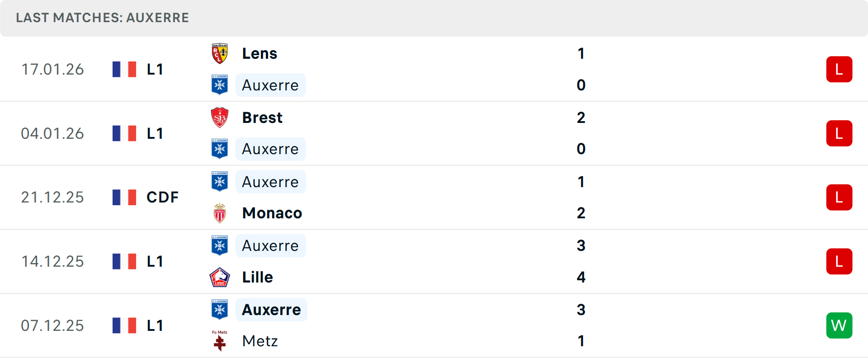Viewport: 868px width, 358px height.
Task: Open the match dated 14.12.25
Action: 52,261
